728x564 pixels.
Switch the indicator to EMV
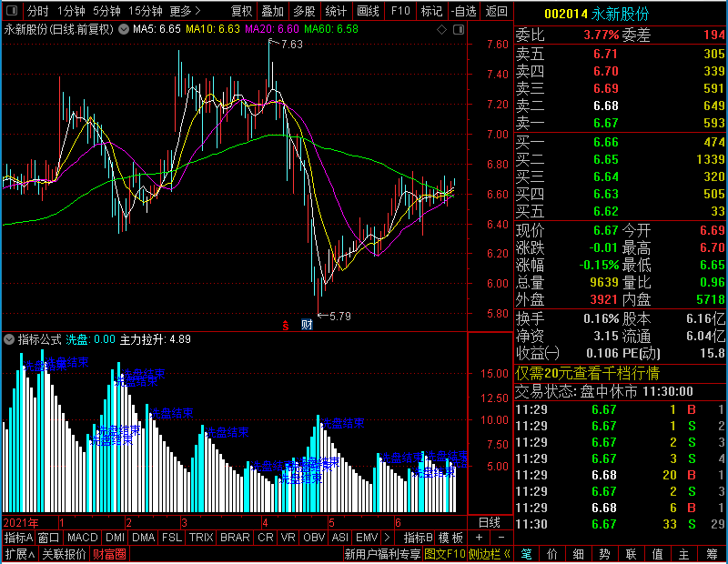(367, 538)
